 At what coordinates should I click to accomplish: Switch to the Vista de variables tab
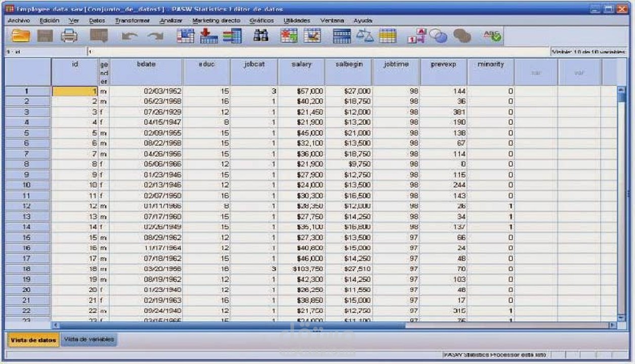click(x=89, y=340)
